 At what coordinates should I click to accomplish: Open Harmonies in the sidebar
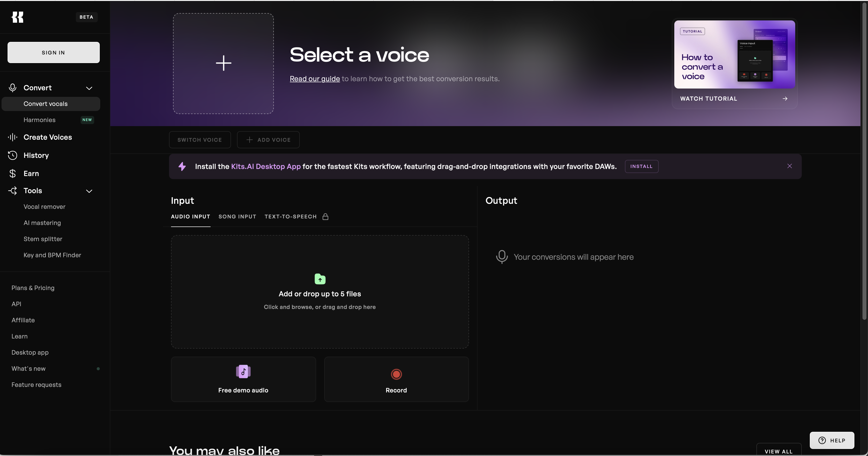point(40,120)
